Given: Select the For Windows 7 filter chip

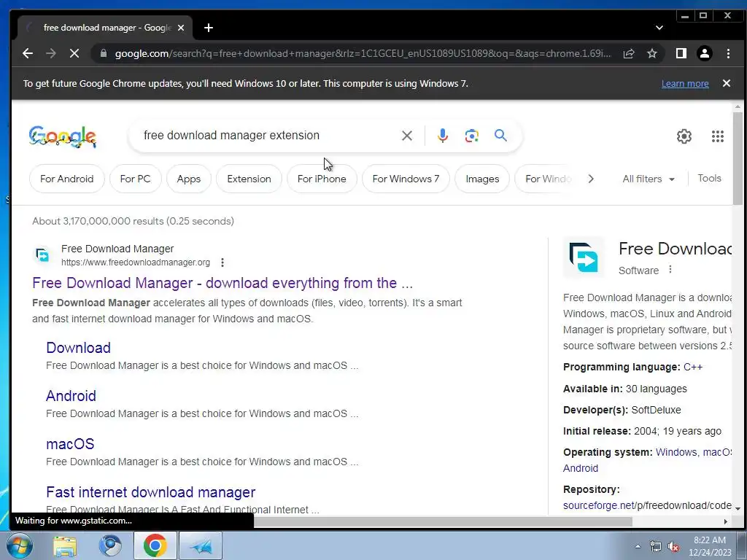Looking at the screenshot, I should pyautogui.click(x=406, y=179).
